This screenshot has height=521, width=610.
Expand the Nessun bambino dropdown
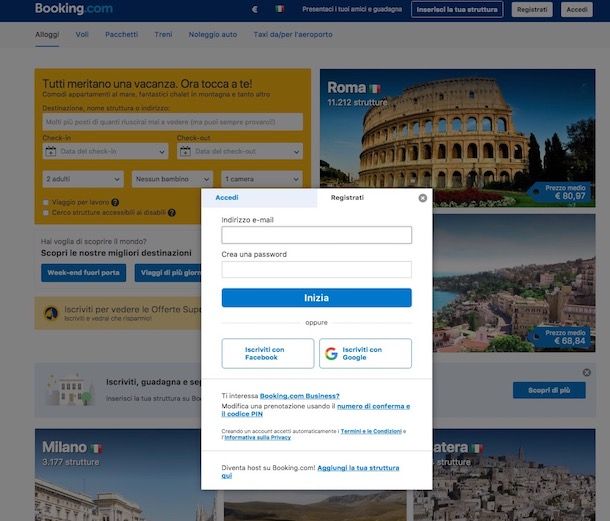click(172, 179)
